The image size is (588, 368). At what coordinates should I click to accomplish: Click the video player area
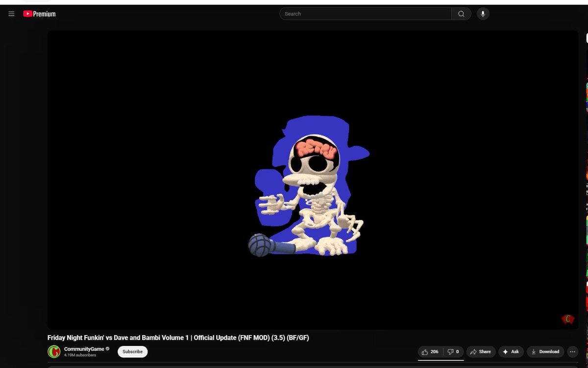point(313,180)
